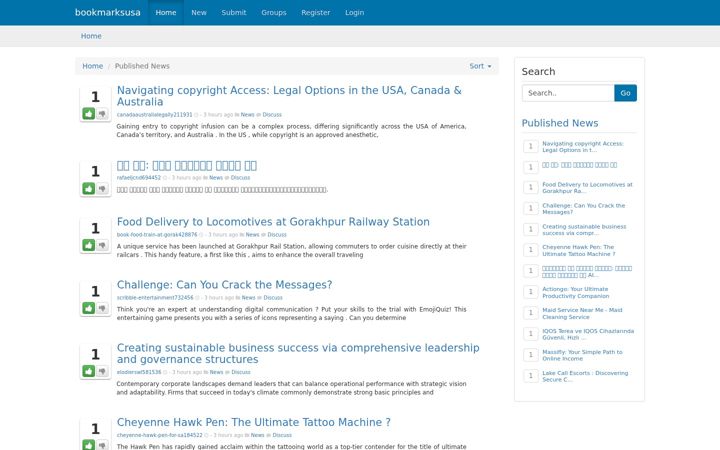Click Discuss under Navigating copyright Access
Screen dimensions: 720x450
(272, 115)
